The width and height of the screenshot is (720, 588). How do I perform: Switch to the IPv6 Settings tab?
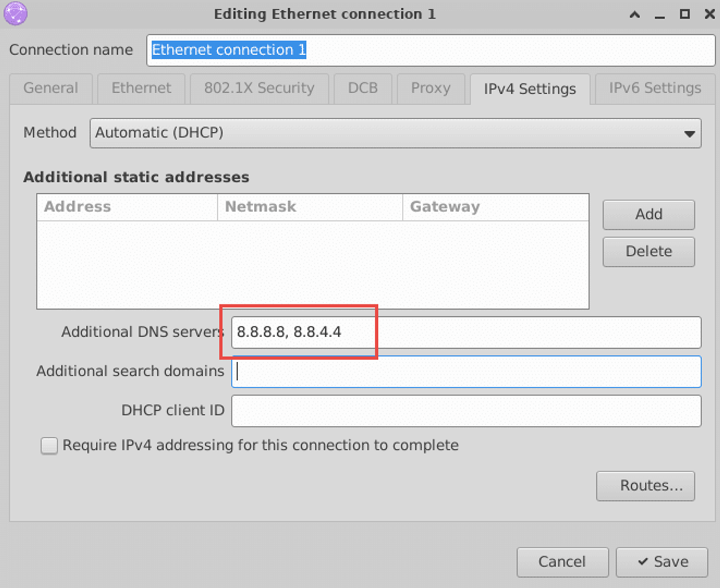pos(655,88)
